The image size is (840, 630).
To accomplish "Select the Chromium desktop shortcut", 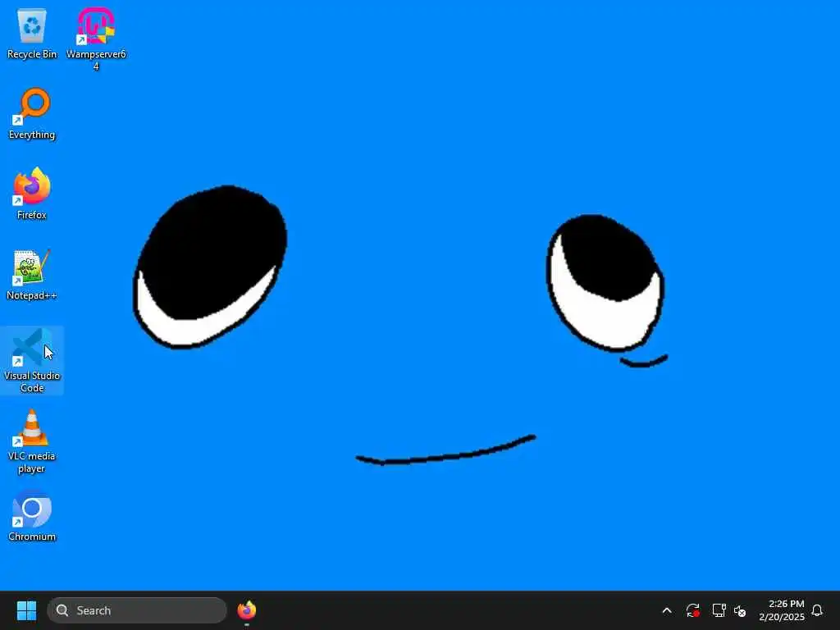I will (32, 516).
